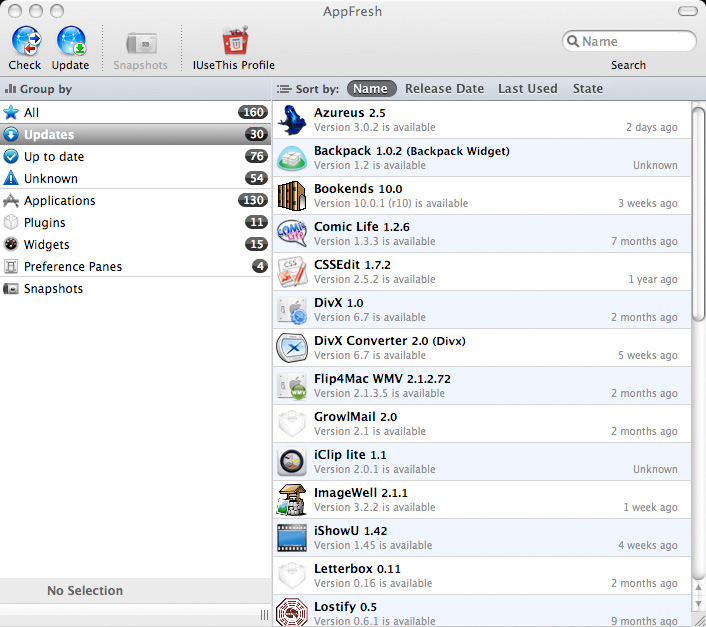Click the Backpack widget icon
706x627 pixels.
pyautogui.click(x=292, y=158)
